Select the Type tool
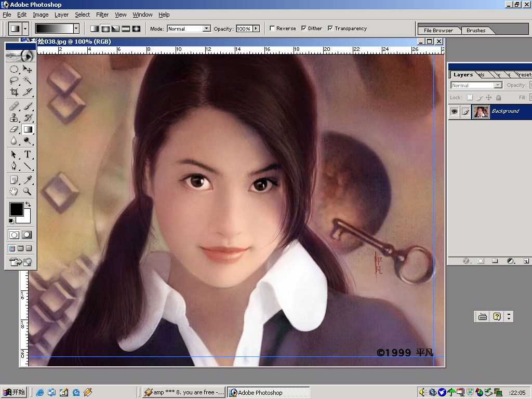 click(28, 154)
